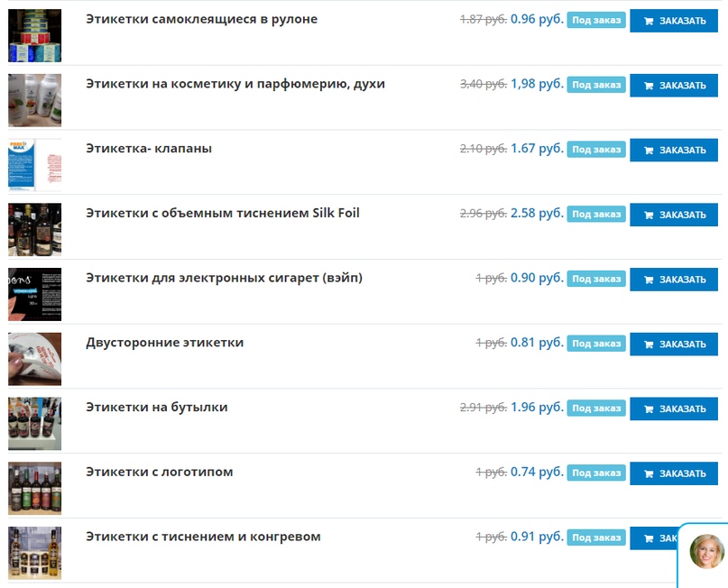This screenshot has height=588, width=728.
Task: Click ЗАКАЗАТЬ next to Этикетка- клапаны
Action: coord(674,150)
